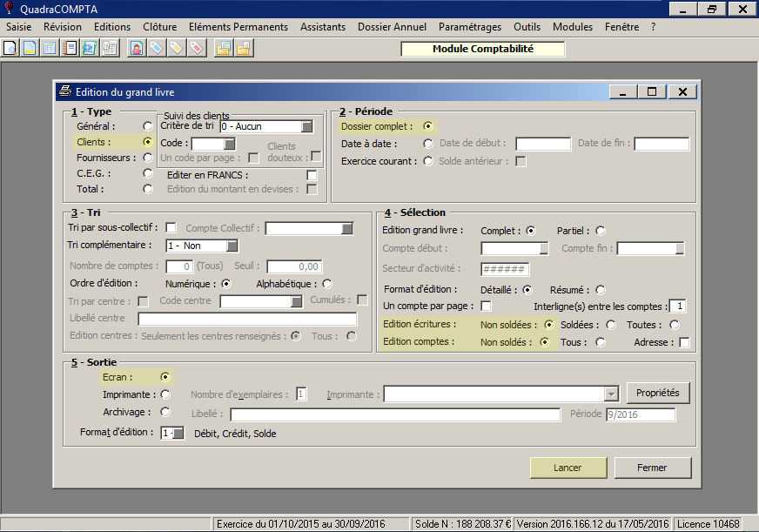Screen dimensions: 759x532
Task: Select the Exercice courant period option
Action: (427, 161)
